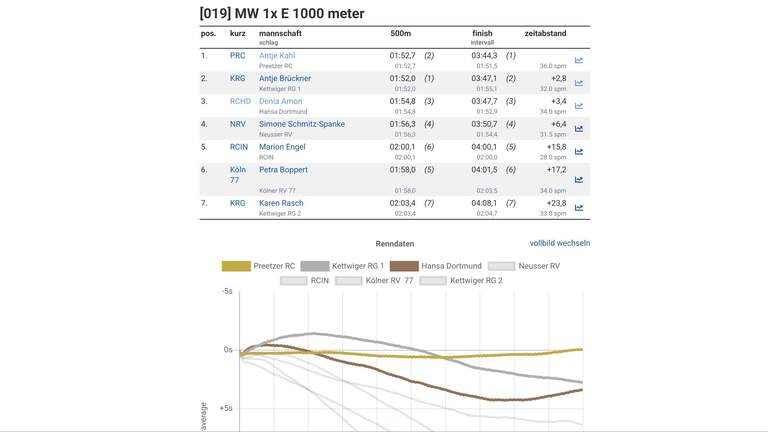
Task: Click the NRV club abbreviation link
Action: tap(237, 124)
